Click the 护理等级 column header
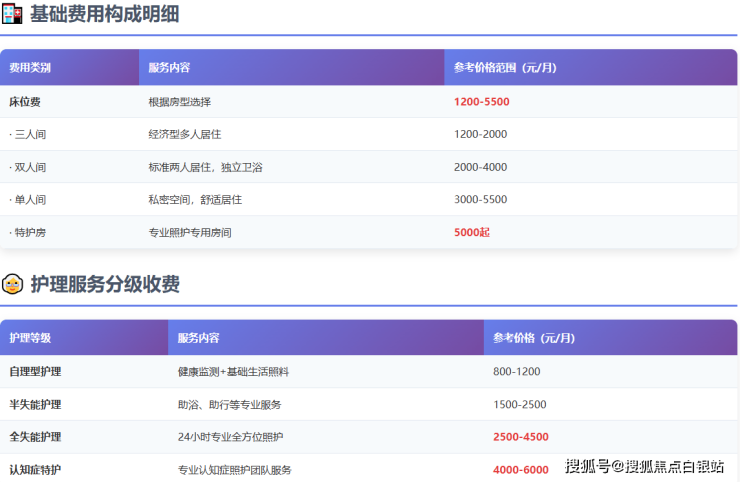This screenshot has width=740, height=482. [30, 338]
